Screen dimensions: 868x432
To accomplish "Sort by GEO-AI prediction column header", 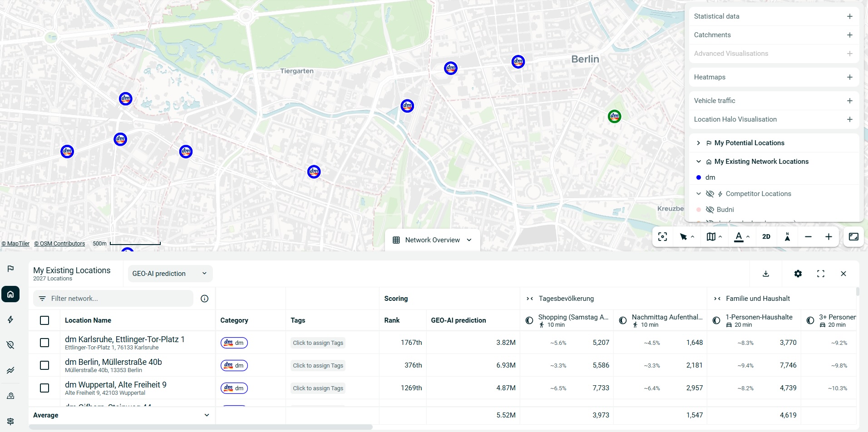I will click(458, 320).
